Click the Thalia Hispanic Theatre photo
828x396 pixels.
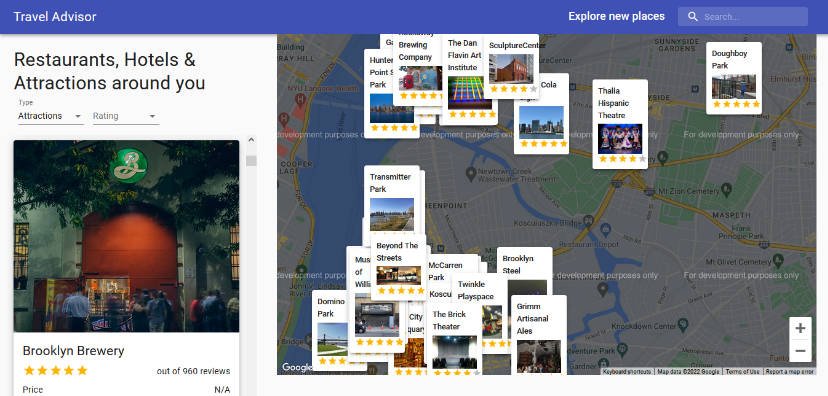coord(620,139)
